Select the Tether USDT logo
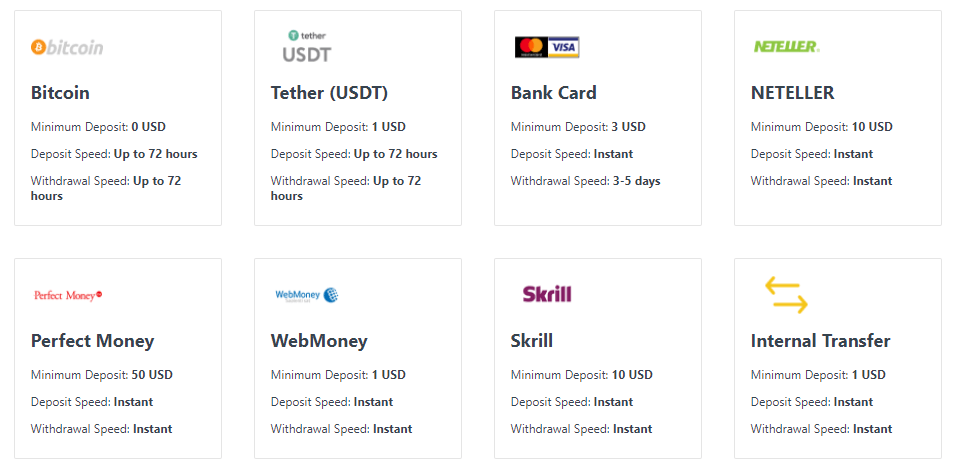This screenshot has height=476, width=974. (x=307, y=47)
